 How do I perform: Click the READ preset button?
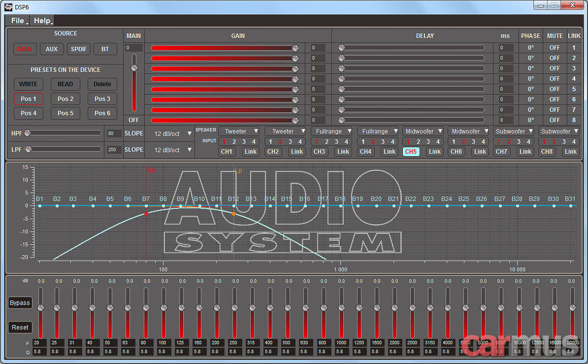click(65, 84)
